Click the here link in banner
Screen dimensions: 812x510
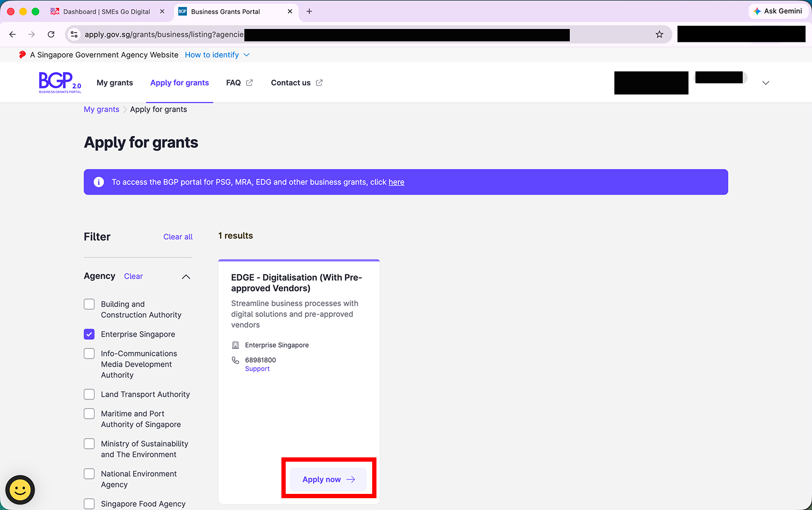pyautogui.click(x=396, y=182)
